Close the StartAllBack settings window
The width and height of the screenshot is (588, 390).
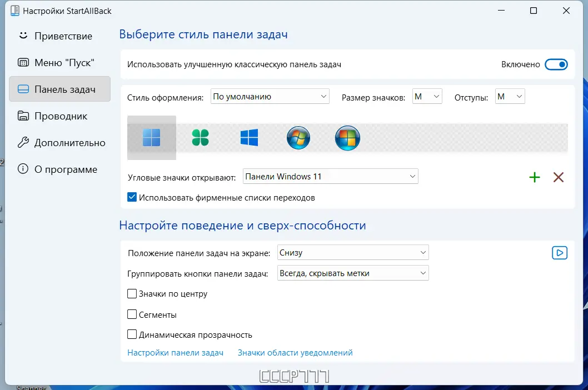click(566, 11)
